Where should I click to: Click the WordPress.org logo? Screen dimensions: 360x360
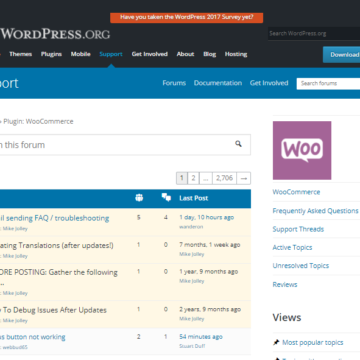pos(55,34)
